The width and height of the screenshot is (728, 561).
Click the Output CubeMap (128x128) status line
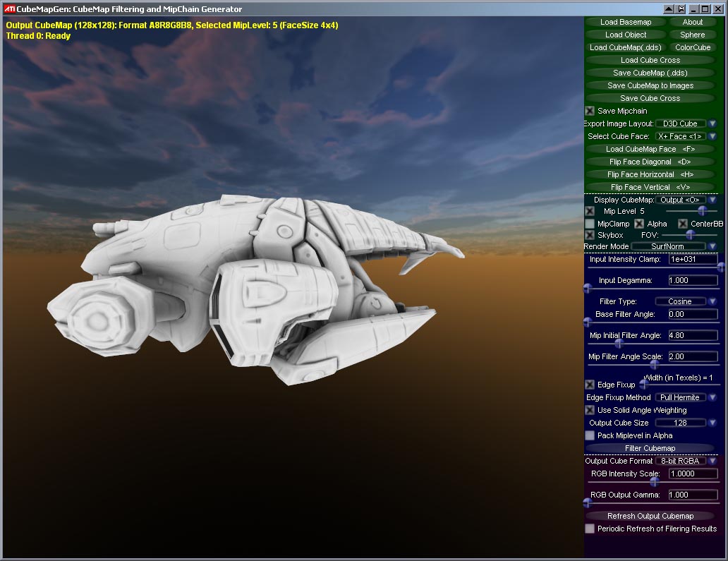[x=172, y=25]
